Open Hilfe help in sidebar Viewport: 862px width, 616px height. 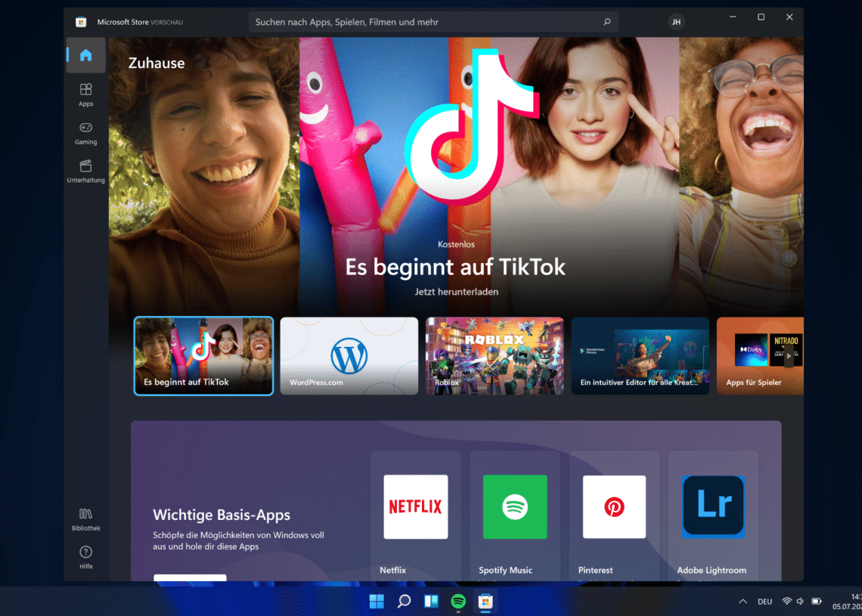tap(85, 557)
